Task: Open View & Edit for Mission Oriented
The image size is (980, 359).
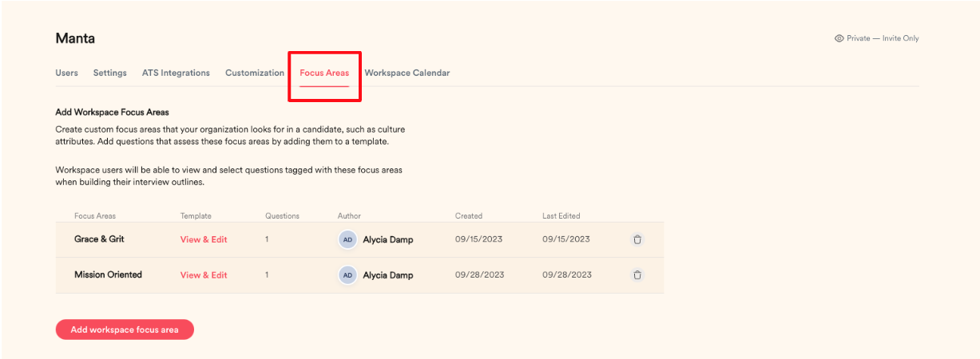Action: coord(204,274)
